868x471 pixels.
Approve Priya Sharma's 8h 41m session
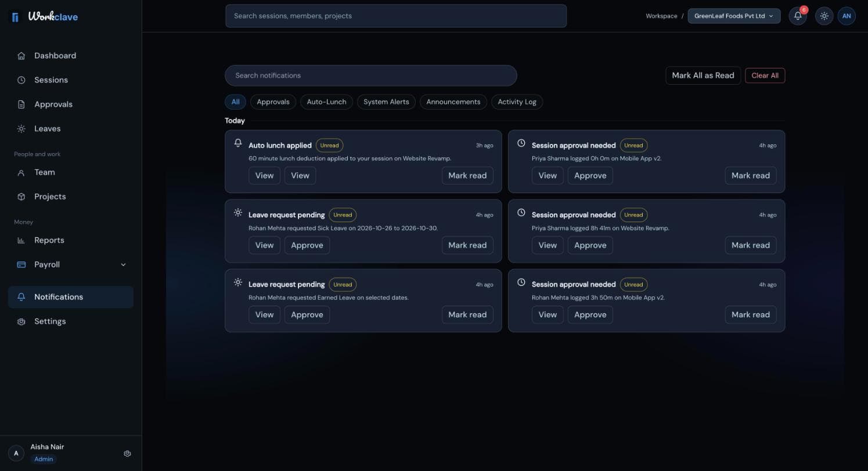click(x=590, y=245)
